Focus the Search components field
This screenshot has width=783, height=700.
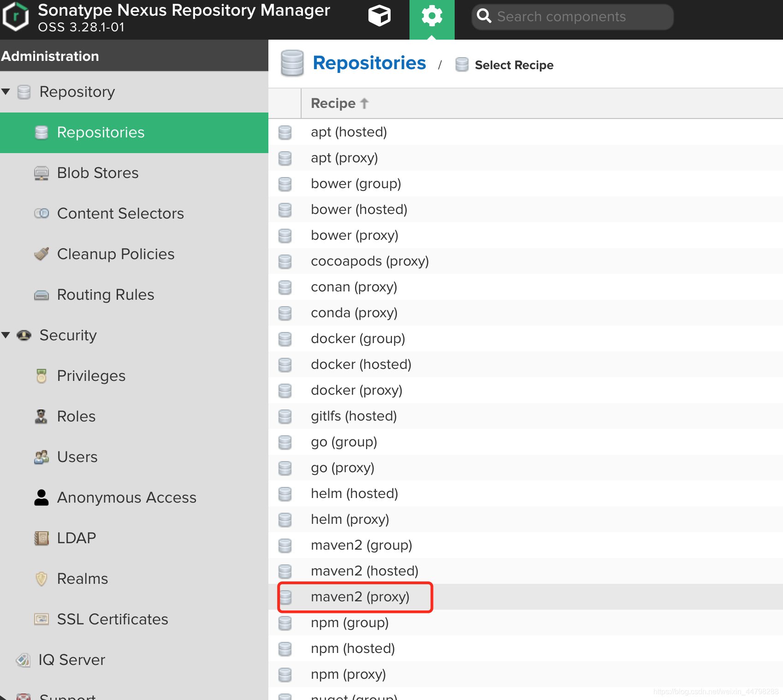click(572, 17)
